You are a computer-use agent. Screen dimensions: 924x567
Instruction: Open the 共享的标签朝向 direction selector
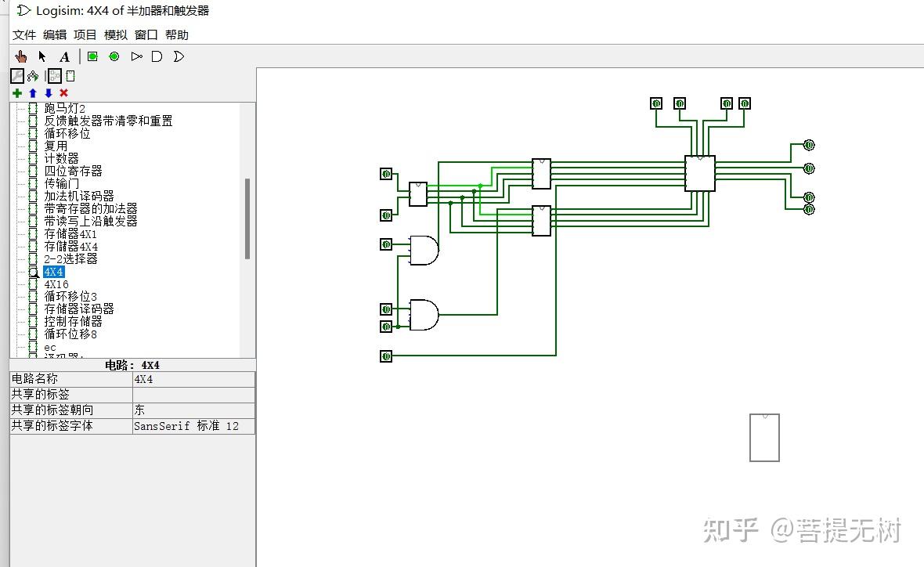point(193,410)
